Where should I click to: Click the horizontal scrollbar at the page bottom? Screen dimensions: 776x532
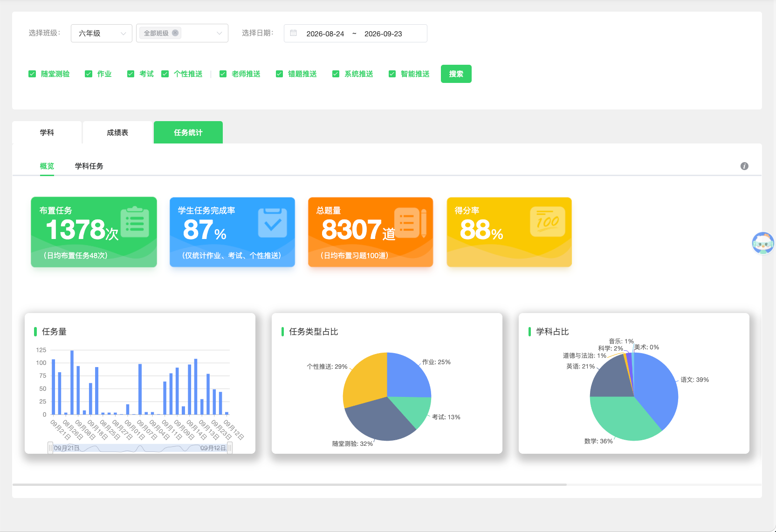point(289,484)
